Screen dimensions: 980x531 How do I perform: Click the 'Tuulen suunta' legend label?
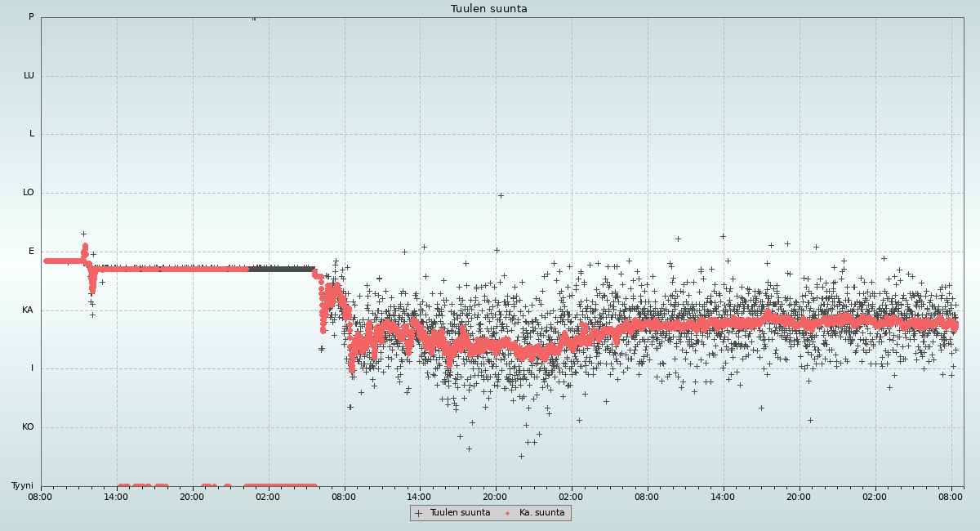coord(460,513)
